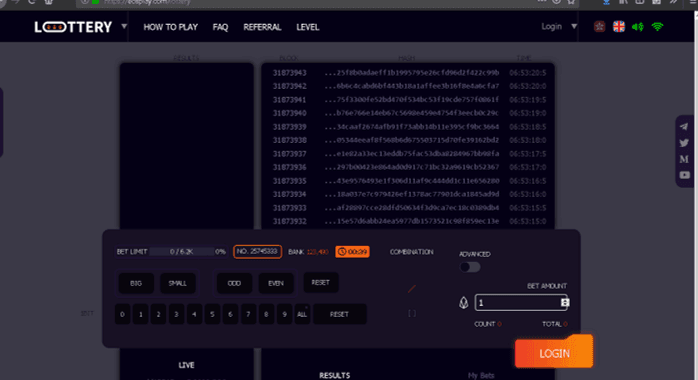Viewport: 698px width, 380px height.
Task: Click RESET next to the EVEN button
Action: (x=321, y=283)
